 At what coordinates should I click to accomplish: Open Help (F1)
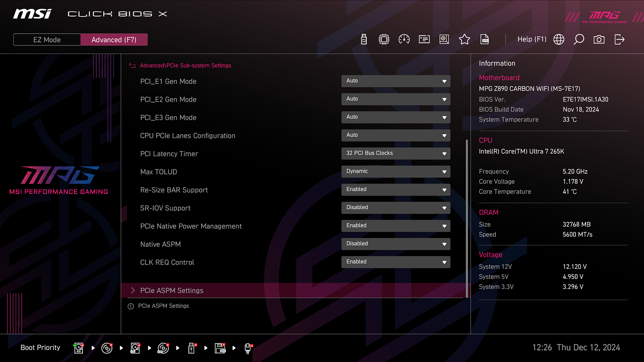pyautogui.click(x=532, y=39)
